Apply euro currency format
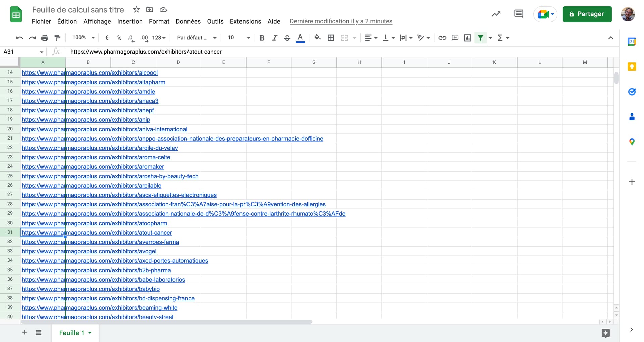The image size is (644, 342). (x=107, y=38)
